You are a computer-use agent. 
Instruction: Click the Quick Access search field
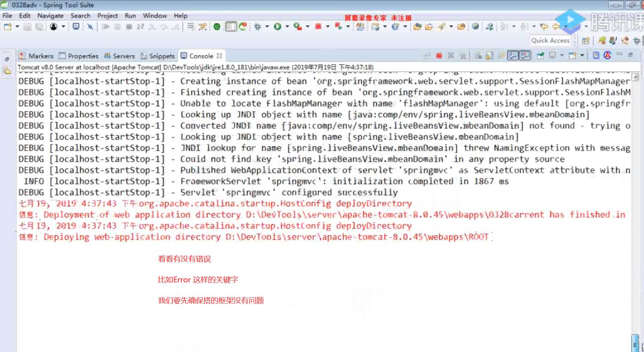550,41
